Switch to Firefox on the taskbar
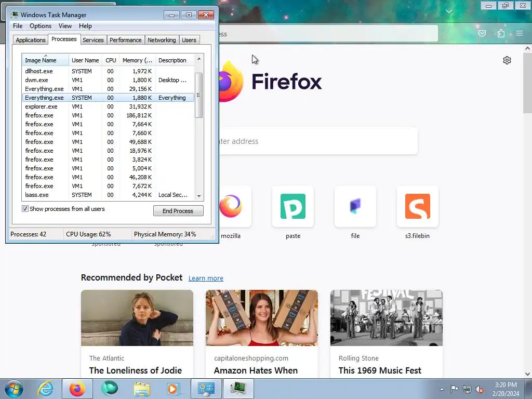 (x=77, y=389)
